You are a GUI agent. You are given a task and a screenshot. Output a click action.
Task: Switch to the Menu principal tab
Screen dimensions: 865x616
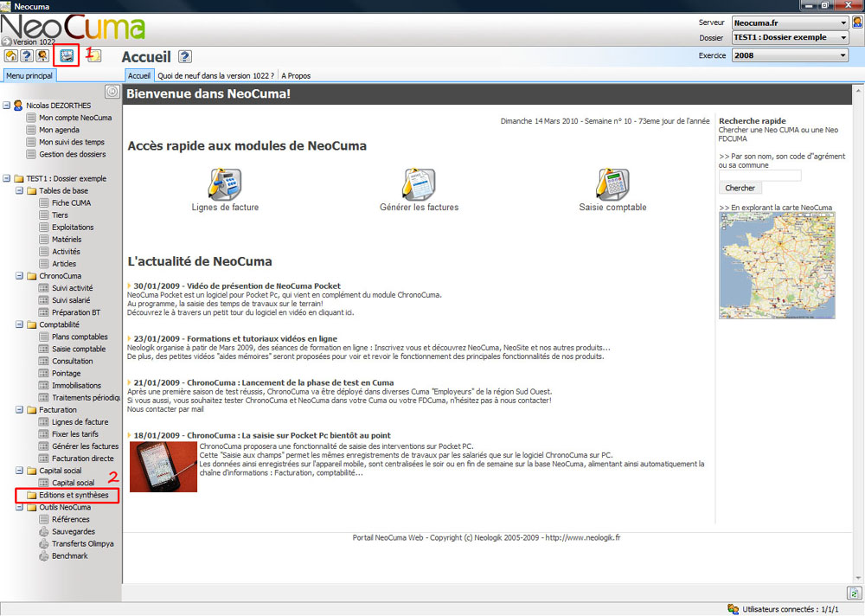[29, 75]
